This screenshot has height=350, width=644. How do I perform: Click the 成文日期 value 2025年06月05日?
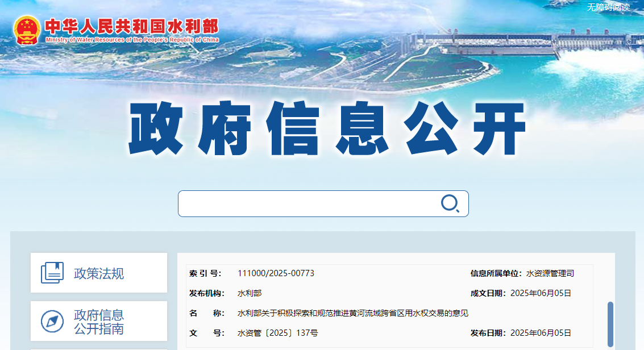(541, 293)
